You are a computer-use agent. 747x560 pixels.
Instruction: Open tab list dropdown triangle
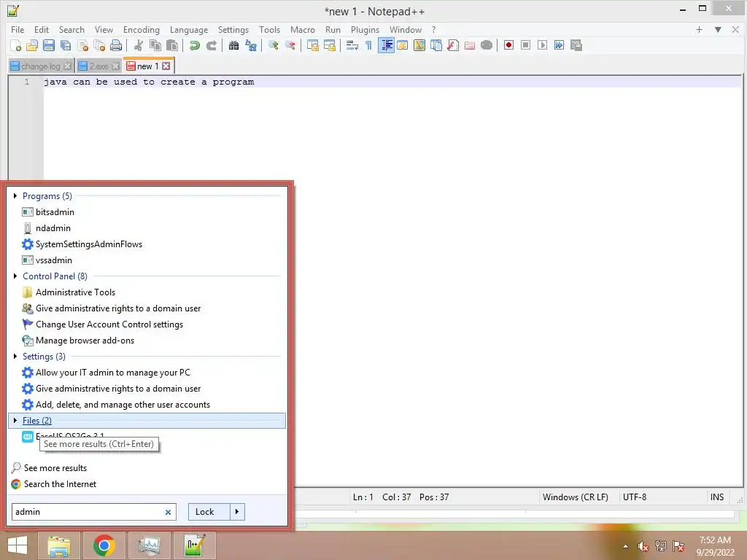click(x=718, y=29)
